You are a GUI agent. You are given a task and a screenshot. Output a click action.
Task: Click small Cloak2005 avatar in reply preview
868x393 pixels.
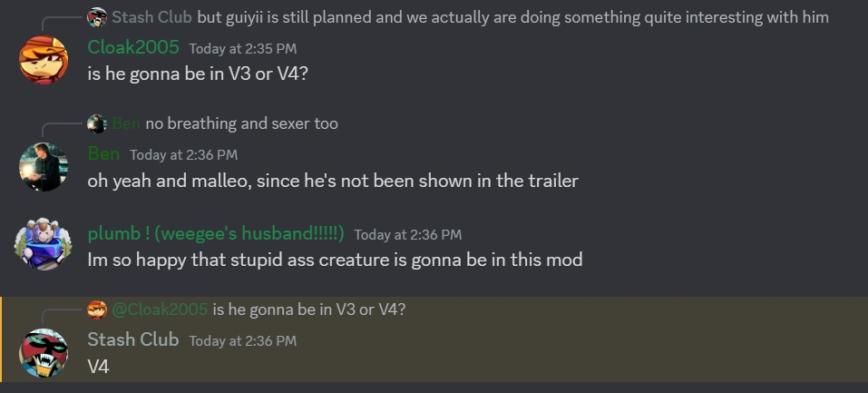point(97,309)
